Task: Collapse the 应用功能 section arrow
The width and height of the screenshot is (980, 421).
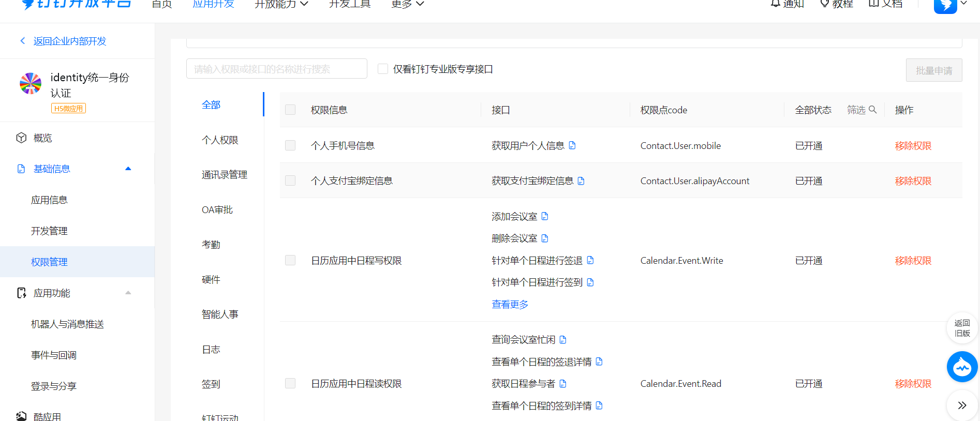Action: [x=128, y=293]
